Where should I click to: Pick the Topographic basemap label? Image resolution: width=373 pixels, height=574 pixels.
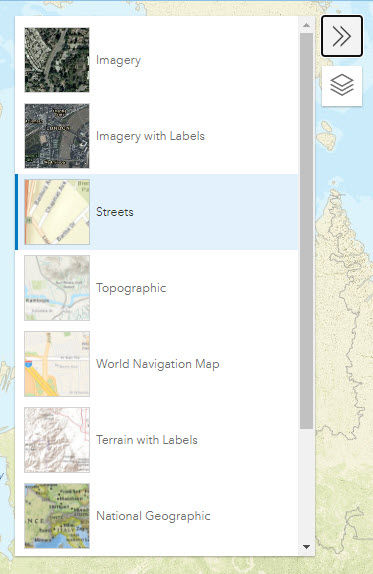point(131,288)
